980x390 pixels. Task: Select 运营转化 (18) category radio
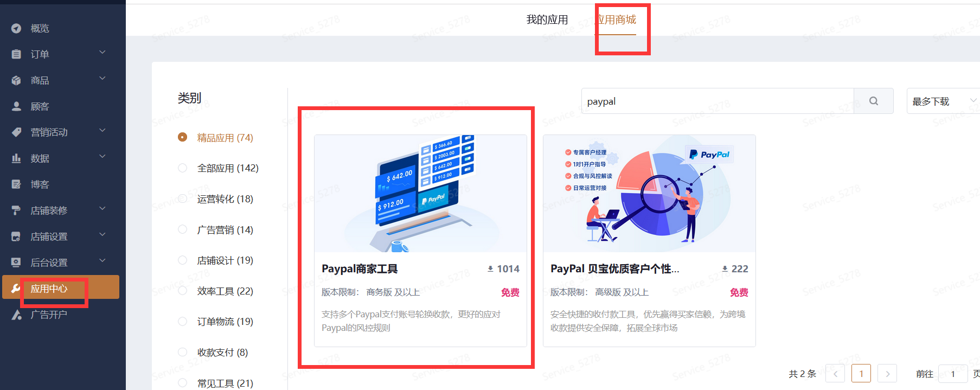pyautogui.click(x=183, y=199)
